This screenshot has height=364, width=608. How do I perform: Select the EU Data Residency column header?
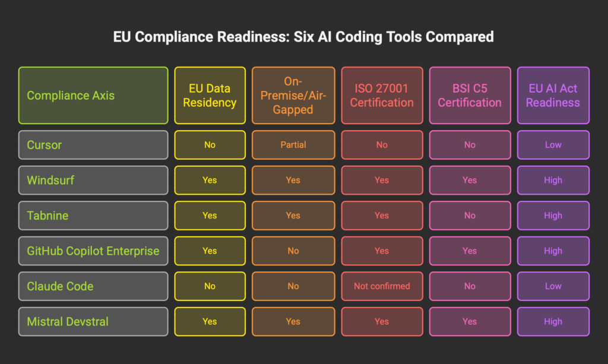(210, 96)
